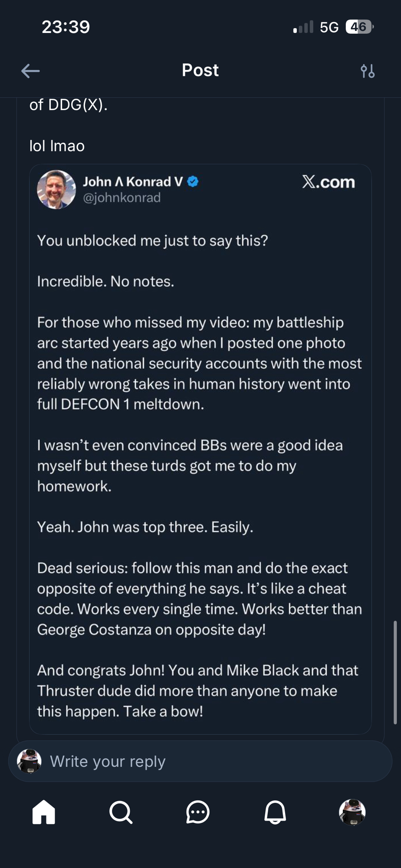Tap the back arrow in header
The height and width of the screenshot is (868, 401).
[30, 71]
